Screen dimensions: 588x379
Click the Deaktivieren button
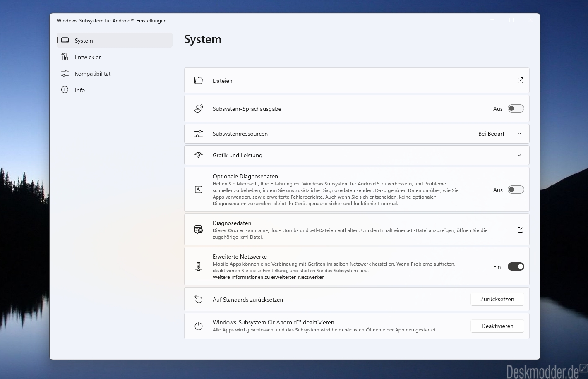coord(497,326)
